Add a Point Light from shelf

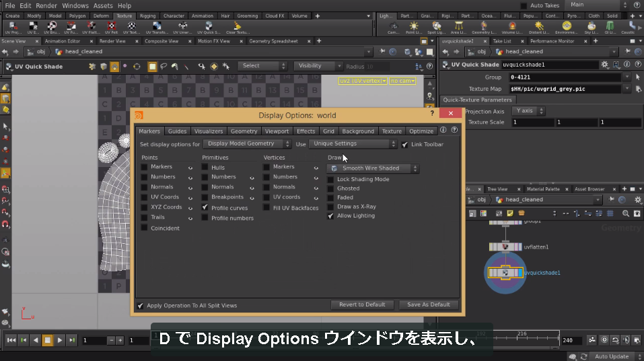[x=413, y=28]
